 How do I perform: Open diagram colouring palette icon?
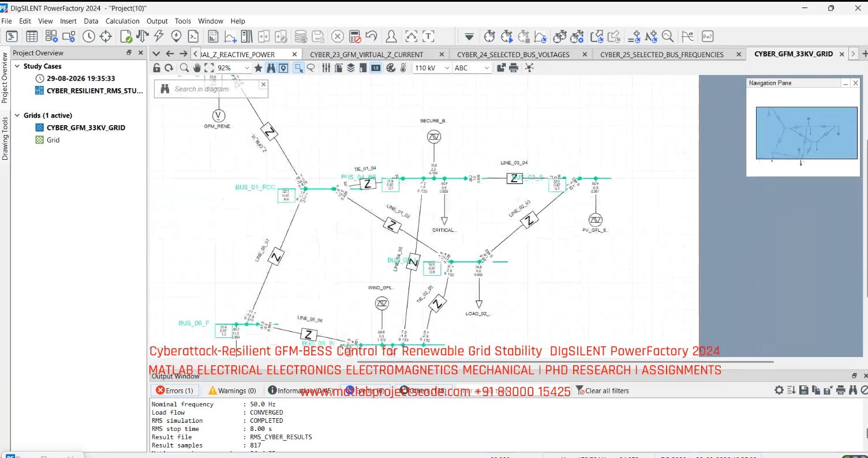[390, 68]
